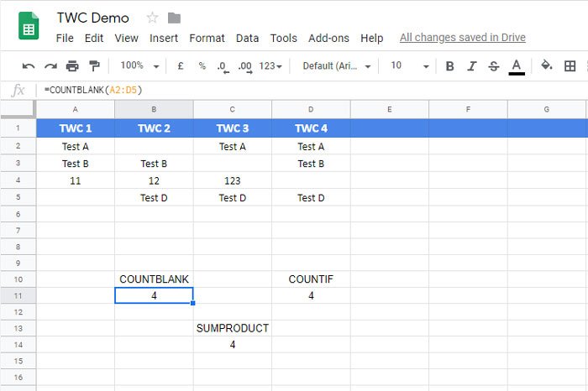Click the 'All changes saved in Drive' link
The width and height of the screenshot is (588, 391).
pos(462,38)
